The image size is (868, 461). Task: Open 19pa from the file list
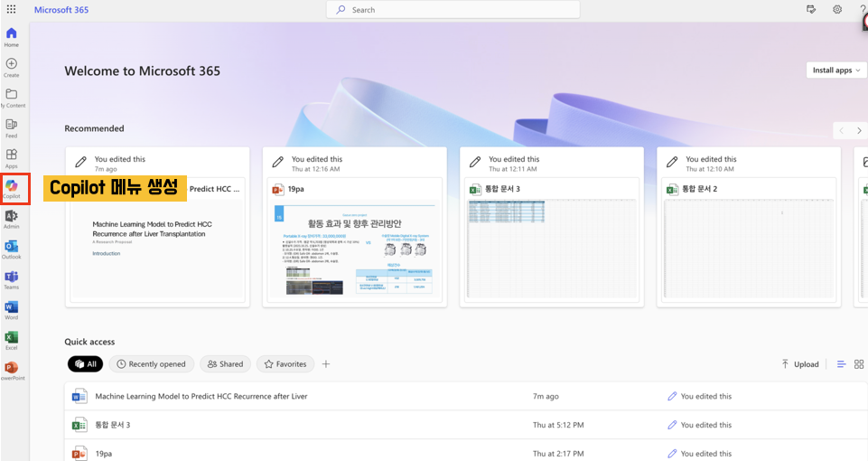coord(465,452)
